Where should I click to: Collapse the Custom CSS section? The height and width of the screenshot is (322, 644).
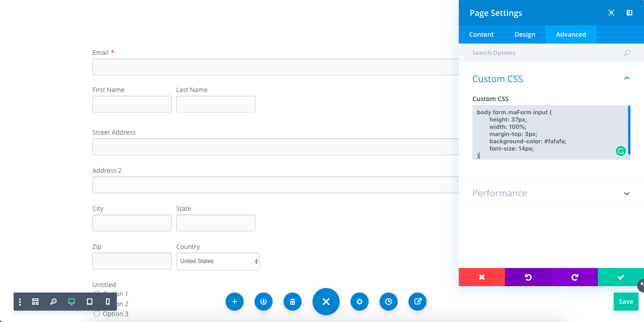click(x=627, y=78)
